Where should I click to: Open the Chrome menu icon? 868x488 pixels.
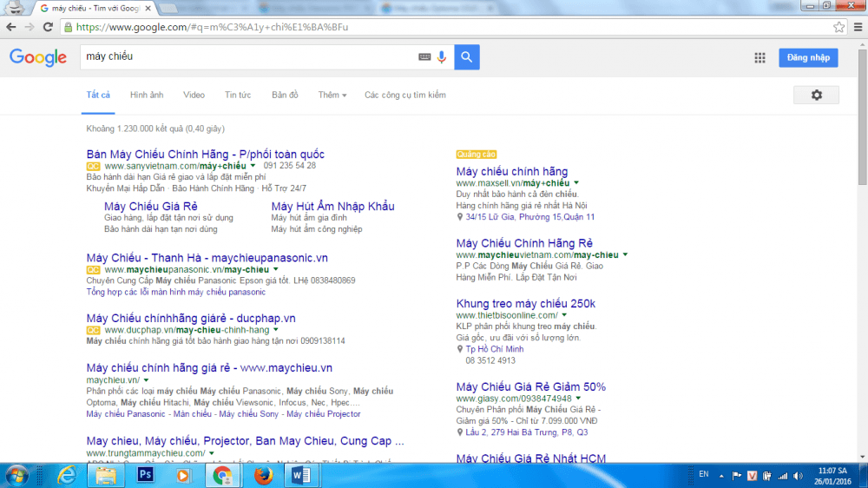tap(858, 27)
